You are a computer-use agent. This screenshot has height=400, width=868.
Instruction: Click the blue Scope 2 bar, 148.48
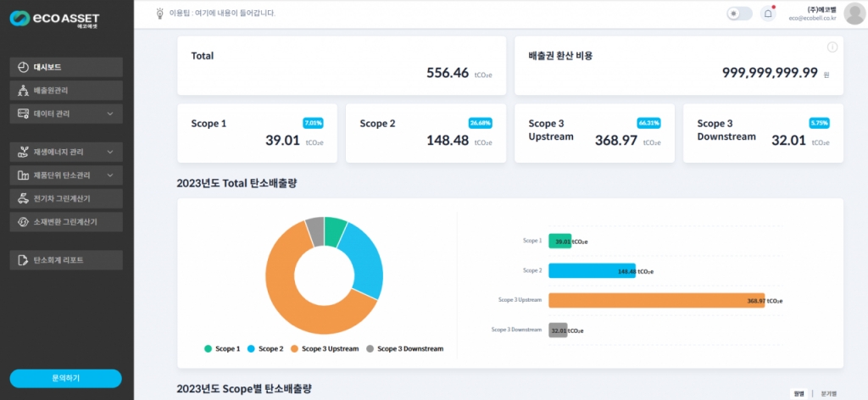click(592, 271)
